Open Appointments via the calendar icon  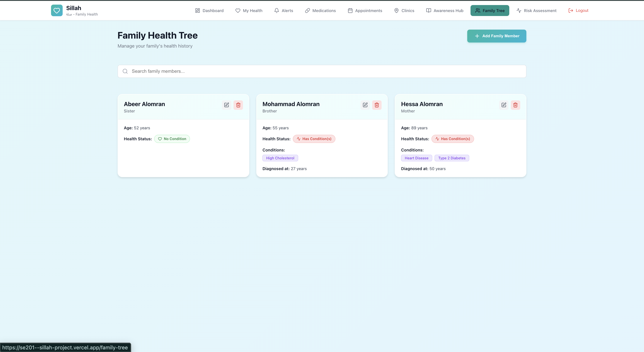point(350,11)
